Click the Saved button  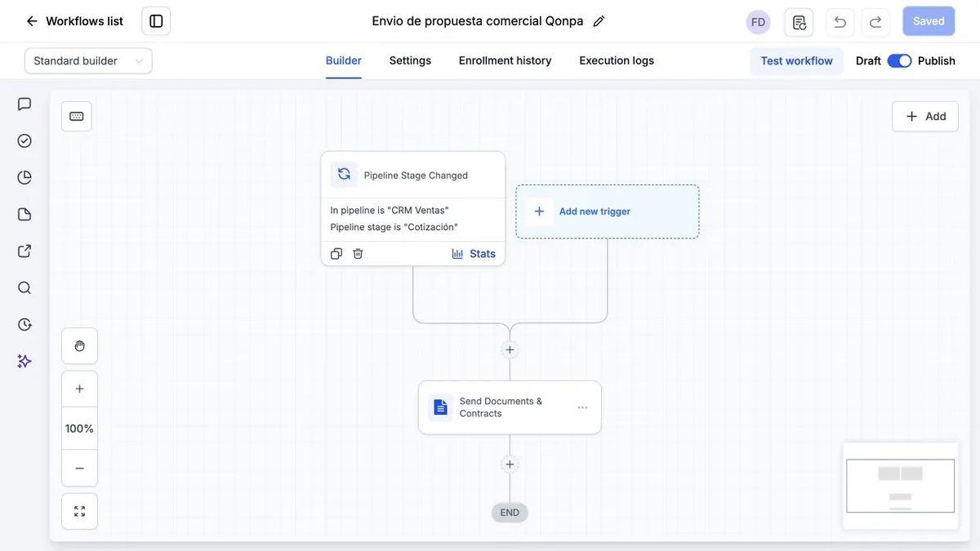[x=929, y=21]
